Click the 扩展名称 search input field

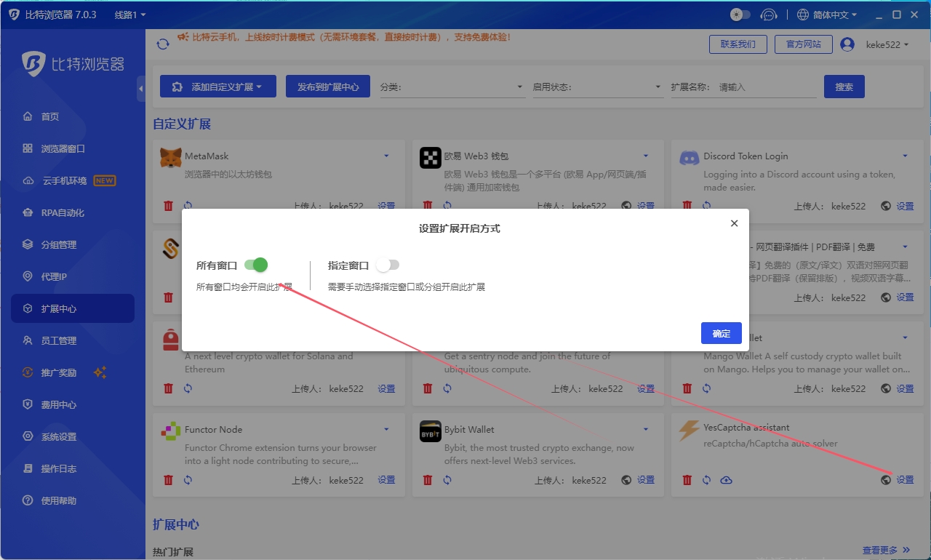765,87
